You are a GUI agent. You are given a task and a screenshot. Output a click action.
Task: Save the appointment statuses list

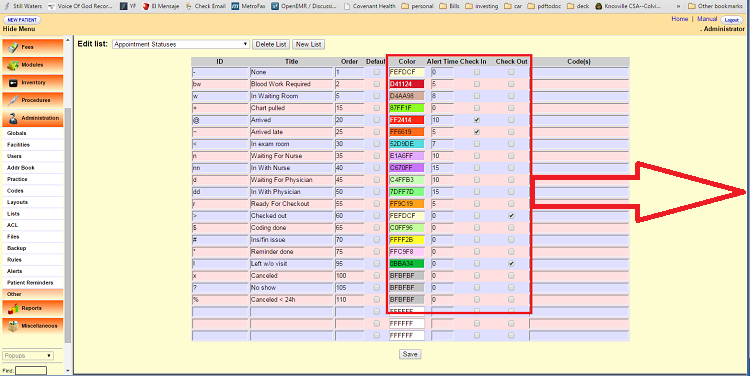coord(410,354)
